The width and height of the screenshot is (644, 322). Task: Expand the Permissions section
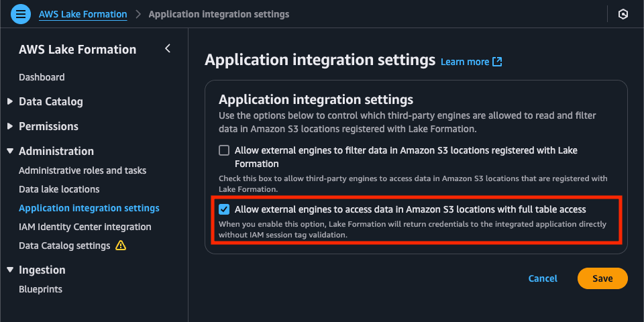pos(10,126)
